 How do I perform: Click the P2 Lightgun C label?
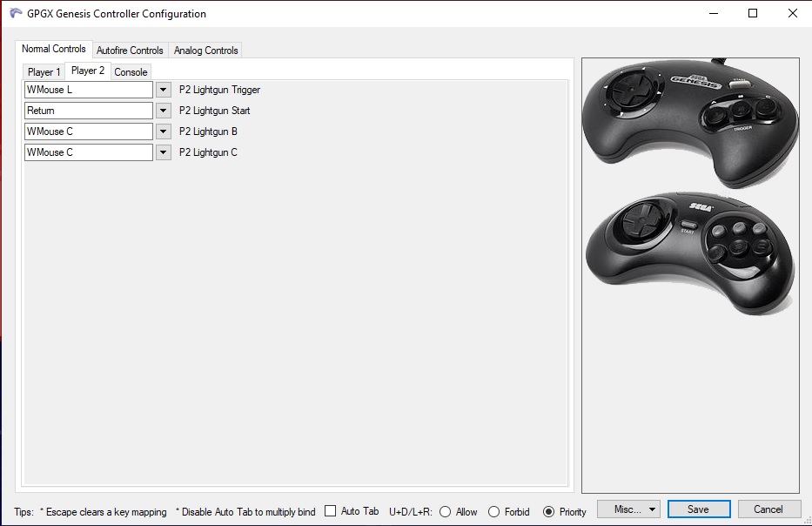[x=208, y=152]
